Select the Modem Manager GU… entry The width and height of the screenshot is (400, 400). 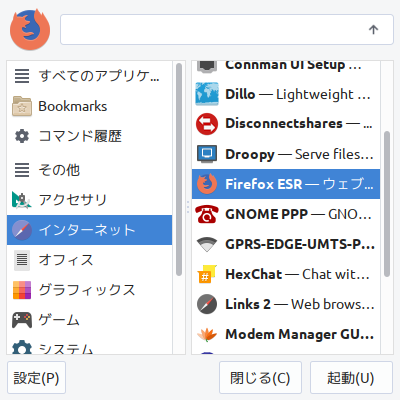pyautogui.click(x=286, y=334)
